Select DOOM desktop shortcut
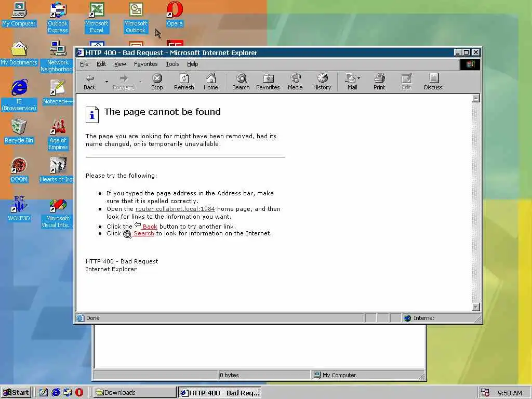This screenshot has height=399, width=532. (19, 170)
